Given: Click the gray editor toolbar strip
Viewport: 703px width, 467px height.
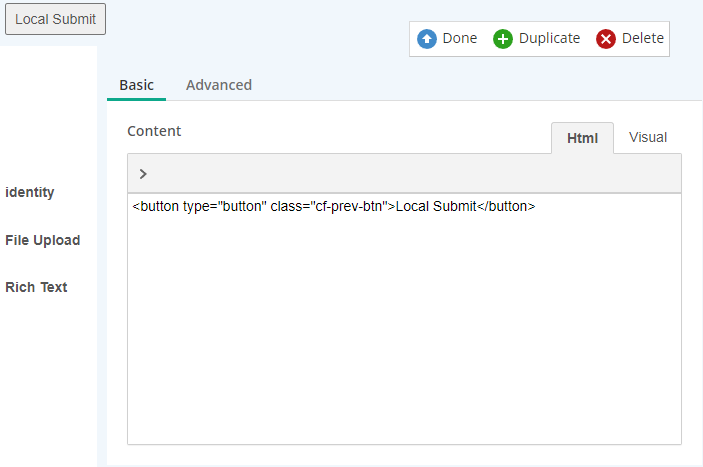Looking at the screenshot, I should [404, 174].
